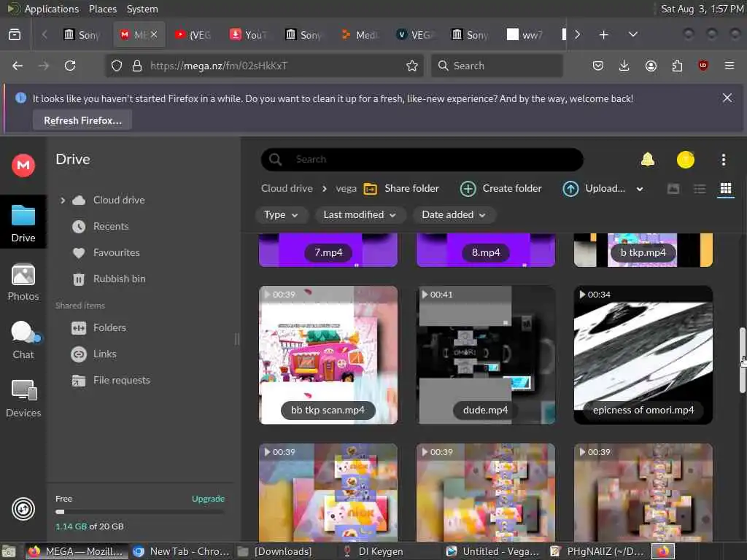The image size is (747, 560).
Task: Switch to the first Sony tab
Action: (x=82, y=35)
